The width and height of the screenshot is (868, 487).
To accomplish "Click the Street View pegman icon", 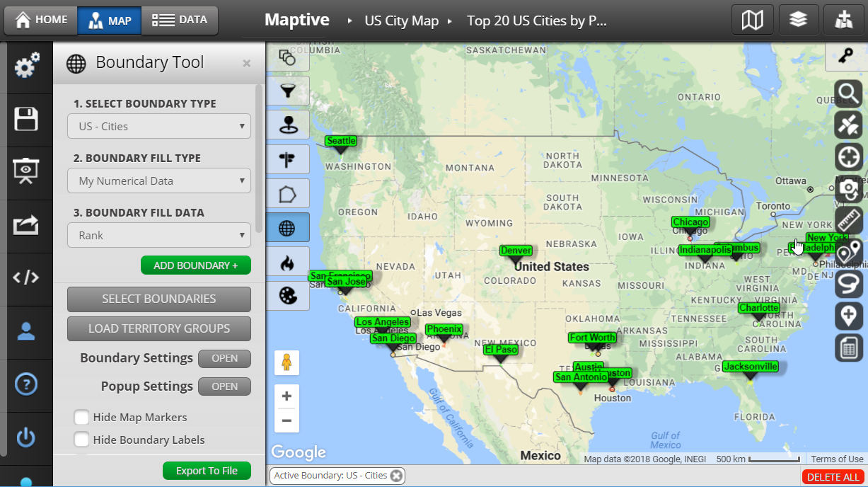I will (287, 363).
